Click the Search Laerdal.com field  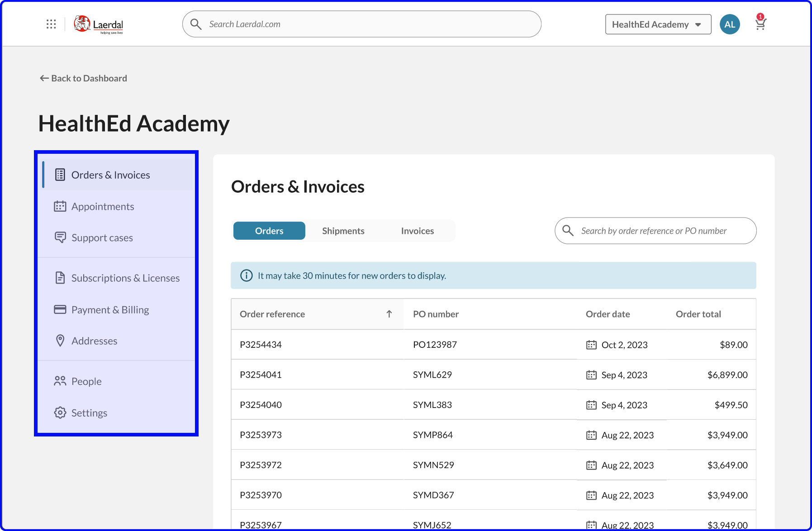click(x=362, y=24)
